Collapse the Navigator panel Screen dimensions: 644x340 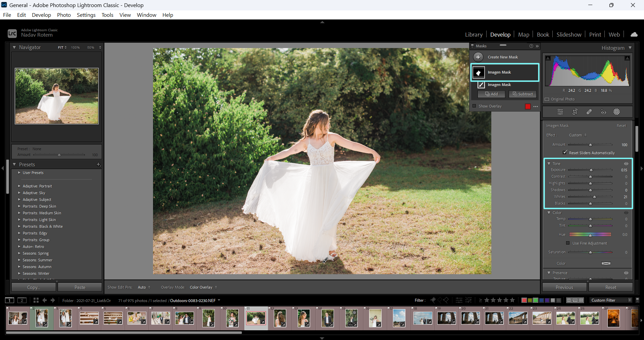(x=14, y=47)
